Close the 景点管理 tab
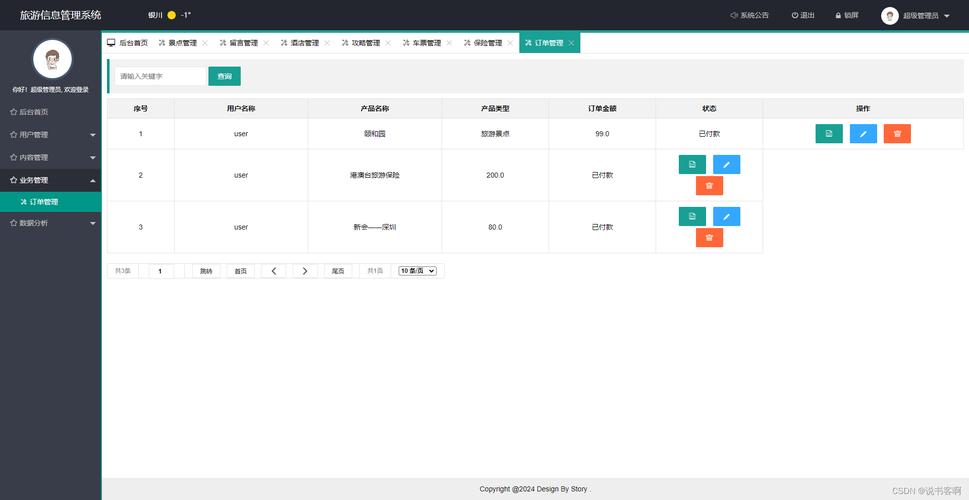969x500 pixels. coord(205,43)
